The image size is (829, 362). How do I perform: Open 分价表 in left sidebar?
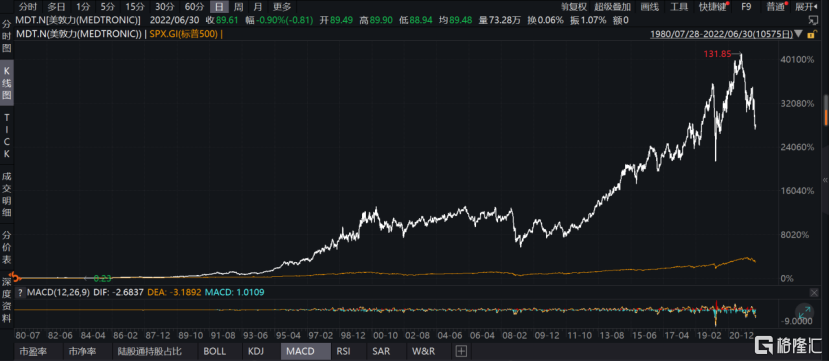(x=7, y=247)
